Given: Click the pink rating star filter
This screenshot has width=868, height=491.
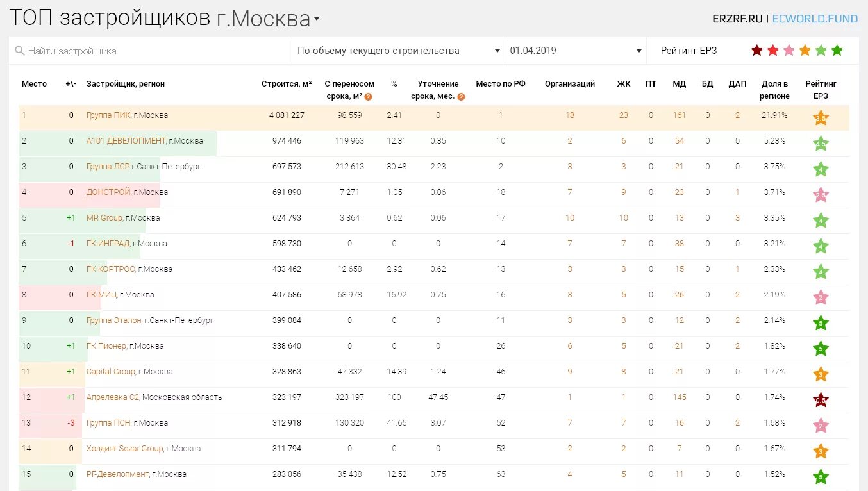Looking at the screenshot, I should [x=789, y=51].
